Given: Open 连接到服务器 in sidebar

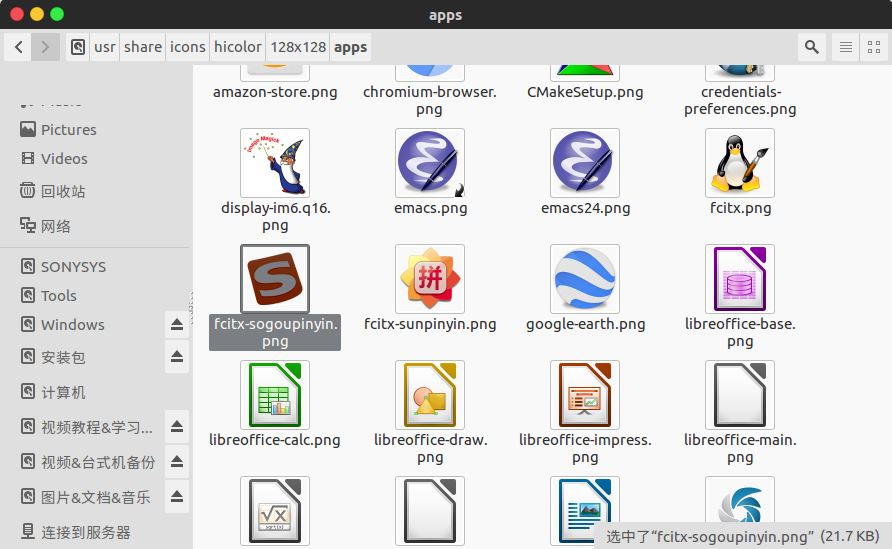Looking at the screenshot, I should [85, 532].
